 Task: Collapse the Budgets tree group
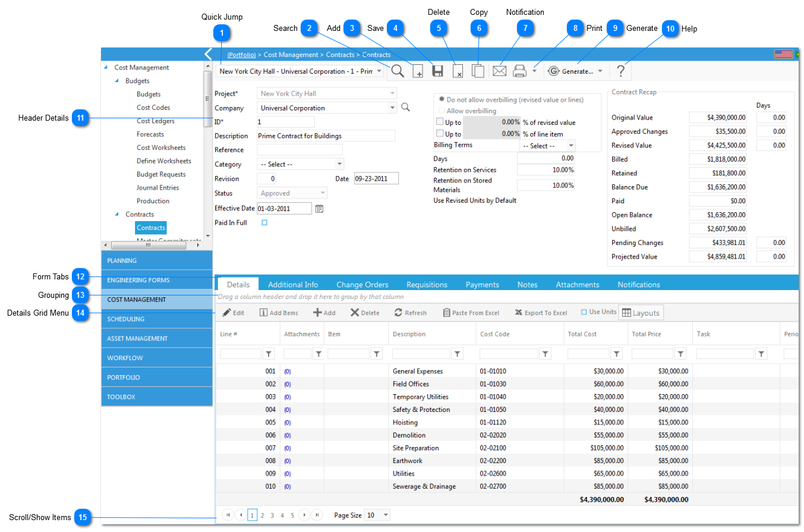[x=116, y=81]
